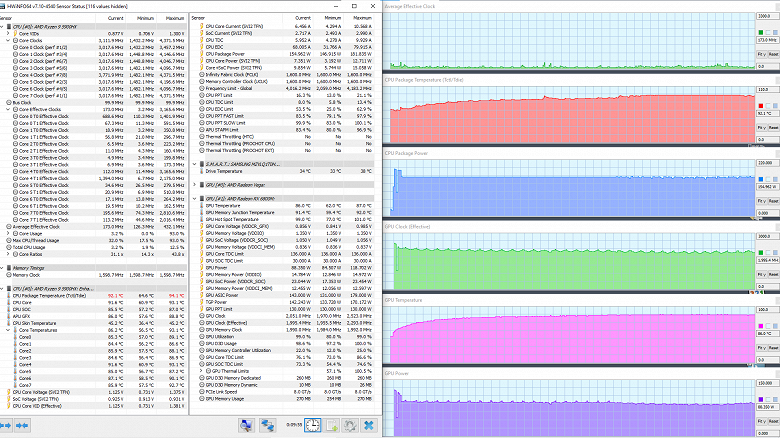Start logging with the sheet-plus icon
Viewport: 780px width, 438px height.
[332, 425]
